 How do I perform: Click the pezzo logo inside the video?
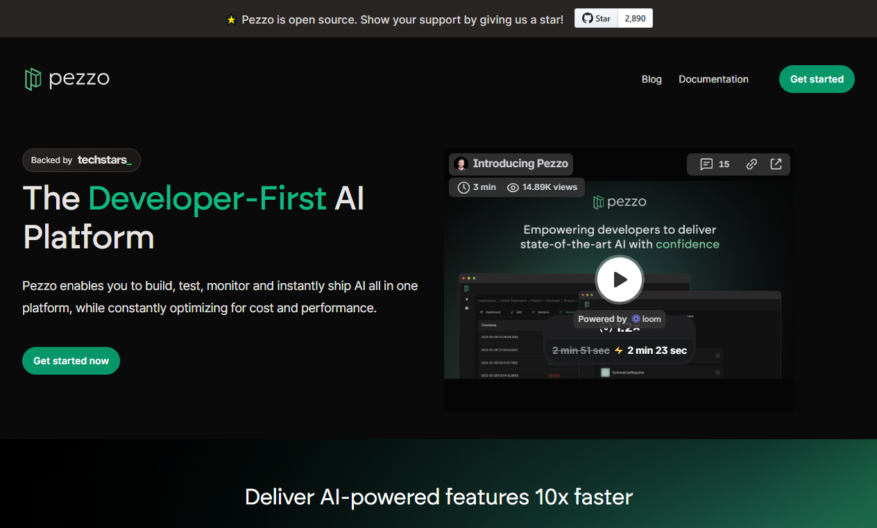pyautogui.click(x=619, y=202)
